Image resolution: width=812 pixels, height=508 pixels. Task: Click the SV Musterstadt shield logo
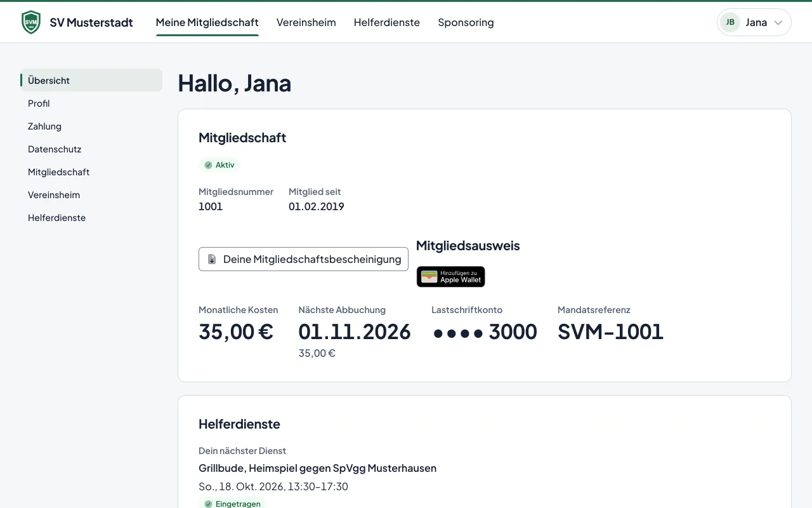click(x=30, y=22)
